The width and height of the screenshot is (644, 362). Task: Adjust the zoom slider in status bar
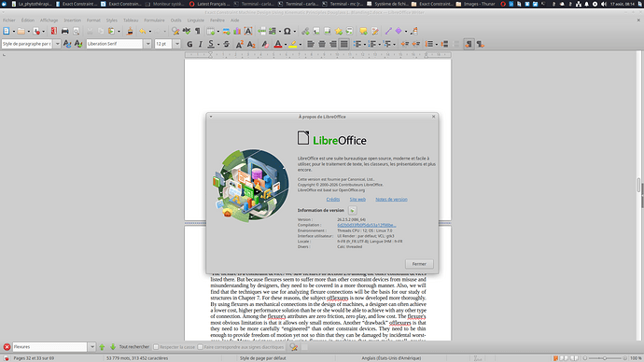(x=605, y=358)
